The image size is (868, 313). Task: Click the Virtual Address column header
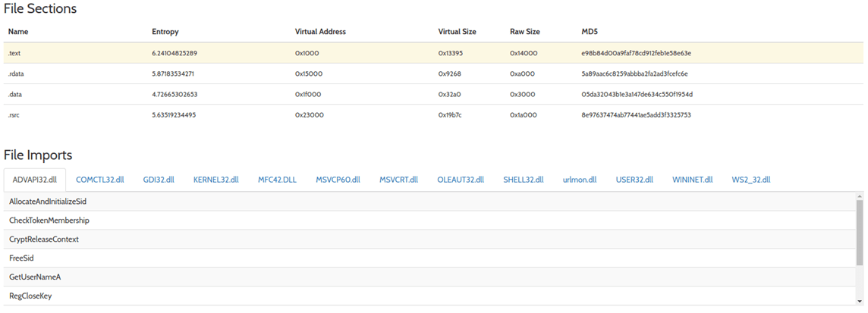(x=320, y=32)
